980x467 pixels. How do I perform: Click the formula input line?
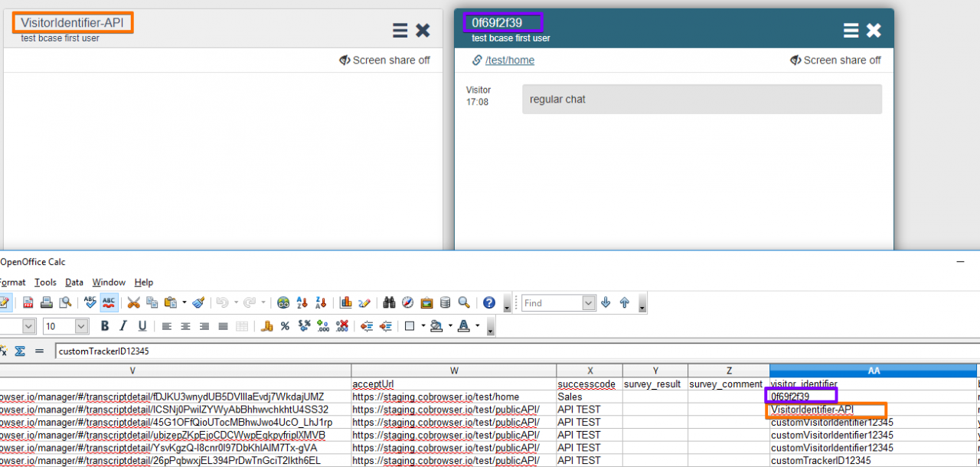(x=518, y=351)
